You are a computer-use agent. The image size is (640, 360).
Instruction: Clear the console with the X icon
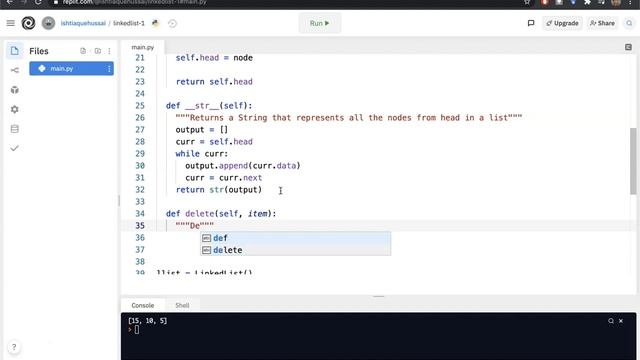point(621,321)
